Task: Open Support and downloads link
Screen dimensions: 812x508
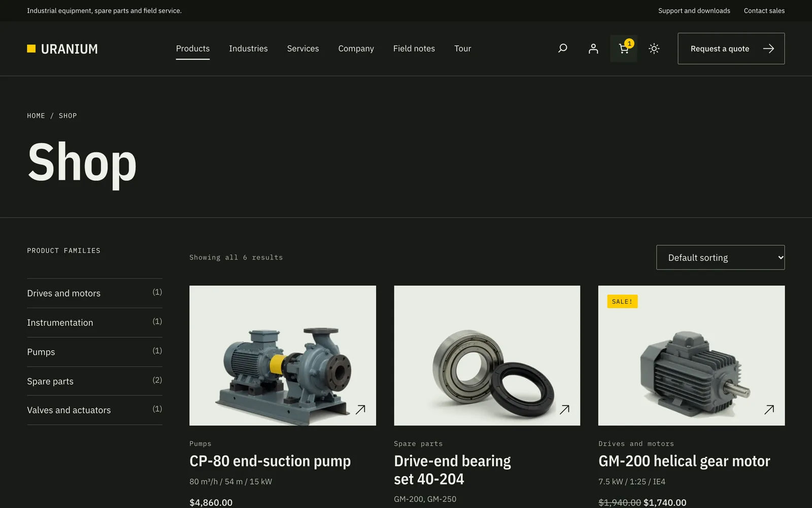Action: click(694, 11)
